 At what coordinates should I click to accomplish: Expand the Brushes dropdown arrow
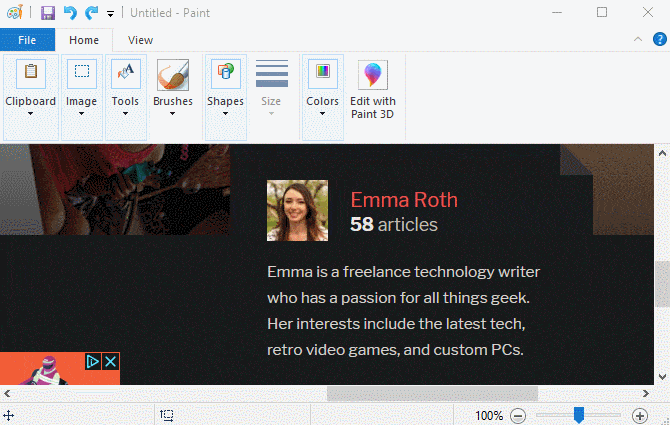pyautogui.click(x=172, y=114)
